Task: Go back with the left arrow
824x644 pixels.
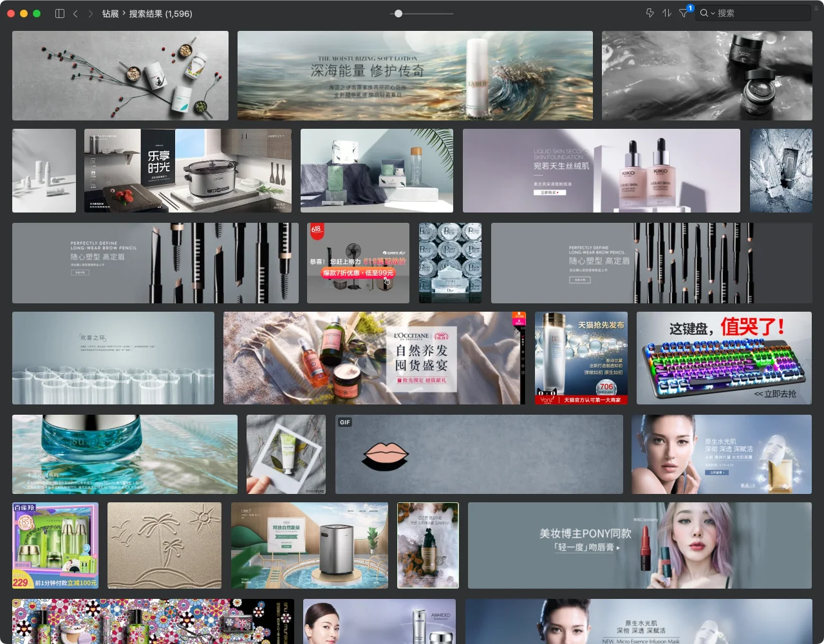Action: point(75,14)
